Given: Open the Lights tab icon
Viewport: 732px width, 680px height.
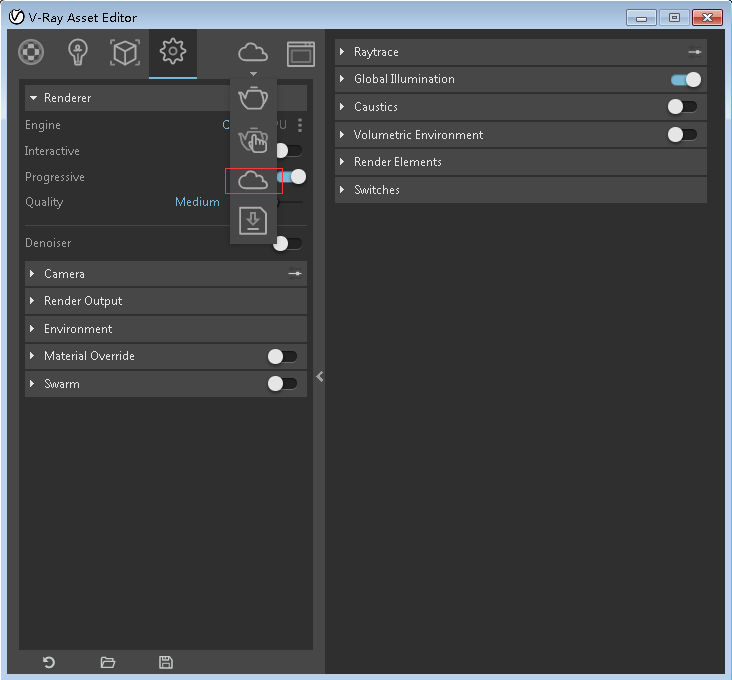Looking at the screenshot, I should (78, 52).
